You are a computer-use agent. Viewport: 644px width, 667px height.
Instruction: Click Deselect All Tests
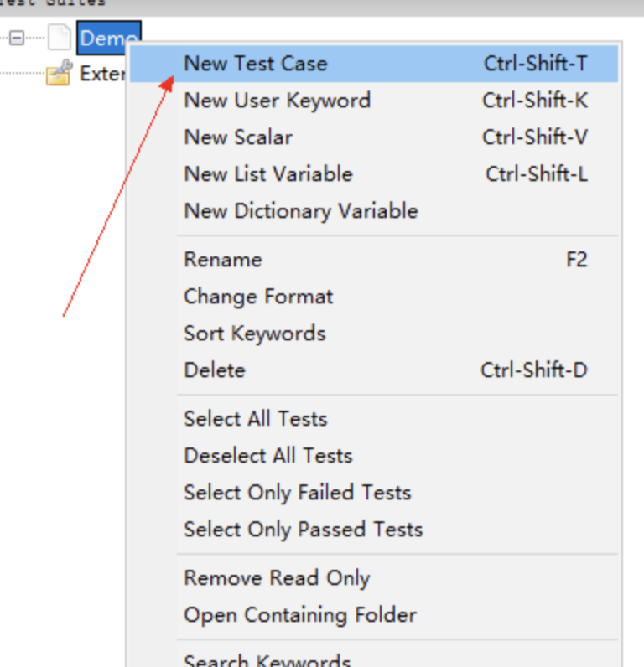click(374, 456)
